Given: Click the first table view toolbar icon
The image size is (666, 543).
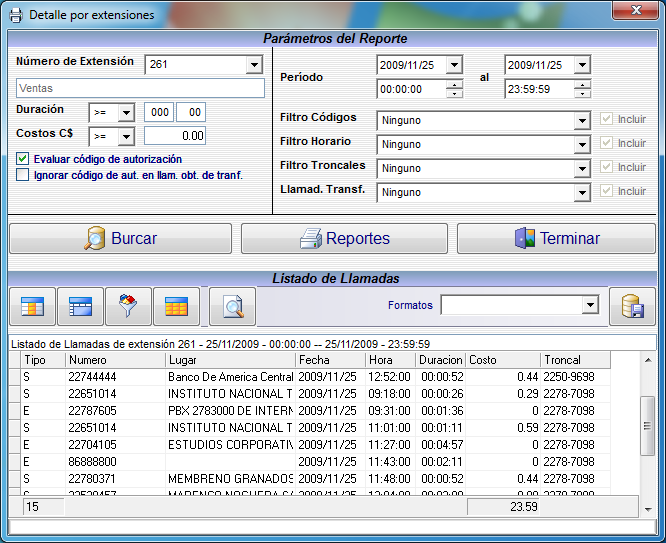Looking at the screenshot, I should point(32,306).
